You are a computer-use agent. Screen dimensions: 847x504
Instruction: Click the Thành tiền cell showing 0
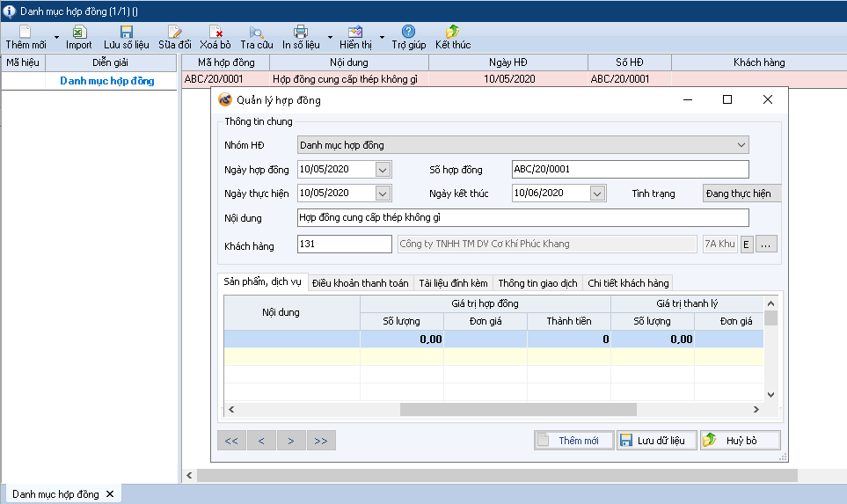pyautogui.click(x=569, y=340)
